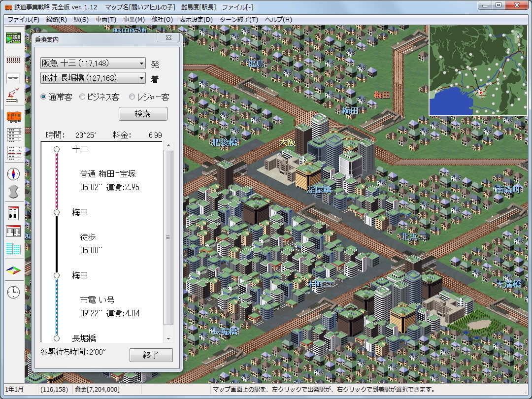The image size is (532, 399).
Task: Click the compass direction icon
Action: (x=13, y=173)
